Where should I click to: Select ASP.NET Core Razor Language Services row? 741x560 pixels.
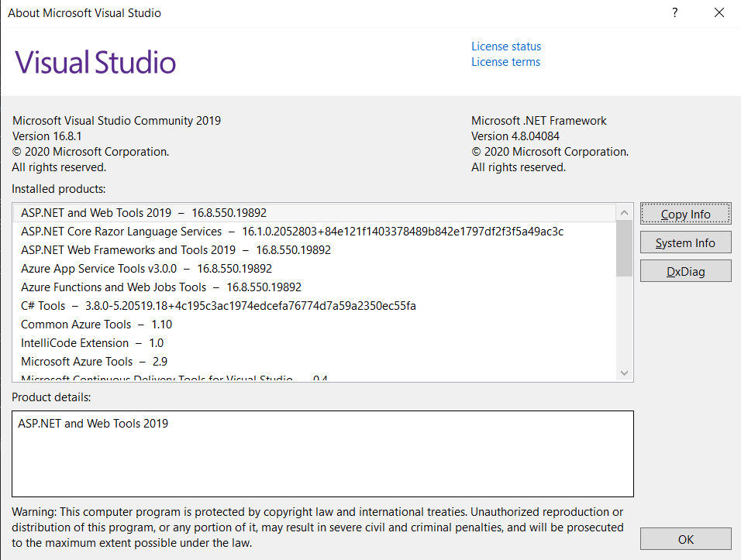tap(315, 232)
